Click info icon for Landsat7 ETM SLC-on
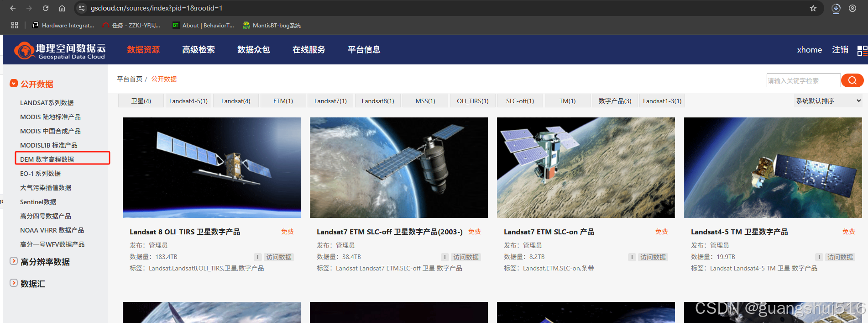 [x=632, y=257]
